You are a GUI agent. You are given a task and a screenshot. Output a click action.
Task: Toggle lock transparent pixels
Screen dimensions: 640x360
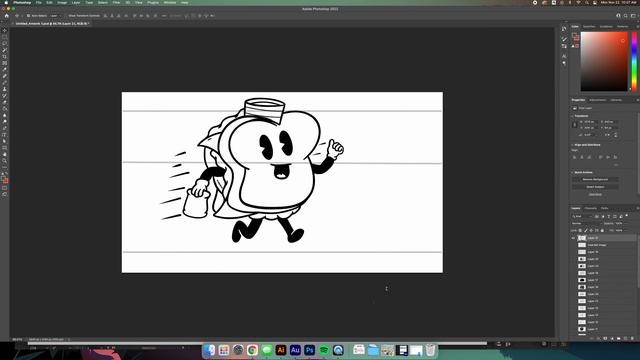tap(580, 231)
